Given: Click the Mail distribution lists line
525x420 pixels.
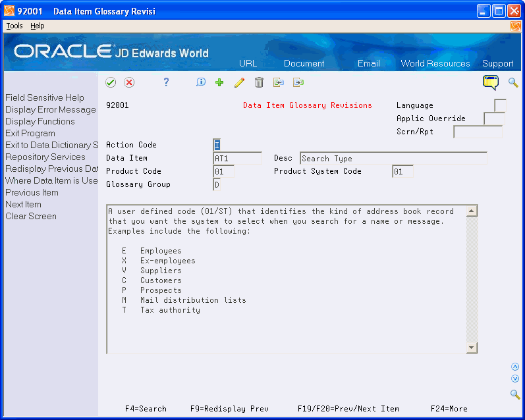Looking at the screenshot, I should click(184, 300).
